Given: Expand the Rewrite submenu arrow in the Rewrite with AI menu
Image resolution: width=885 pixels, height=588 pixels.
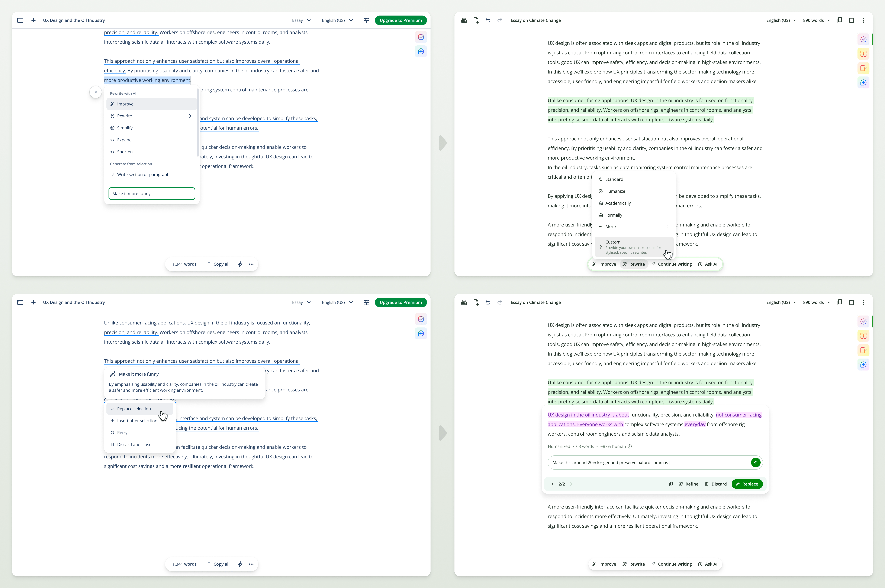Looking at the screenshot, I should pos(190,116).
